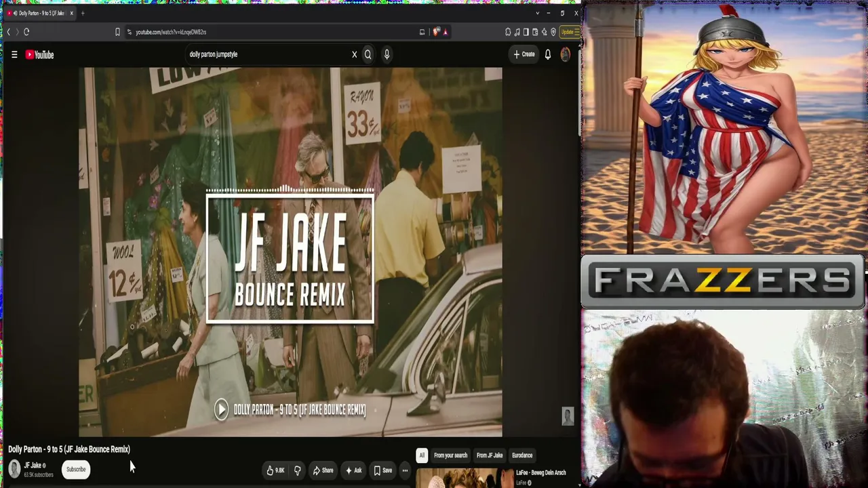The width and height of the screenshot is (868, 488).
Task: Reload the page in the browser
Action: pyautogui.click(x=26, y=32)
